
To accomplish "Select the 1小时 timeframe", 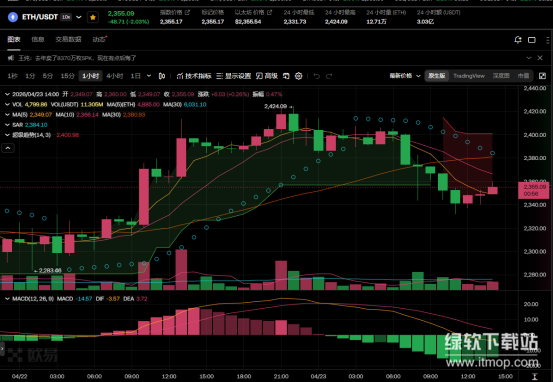I will [91, 76].
